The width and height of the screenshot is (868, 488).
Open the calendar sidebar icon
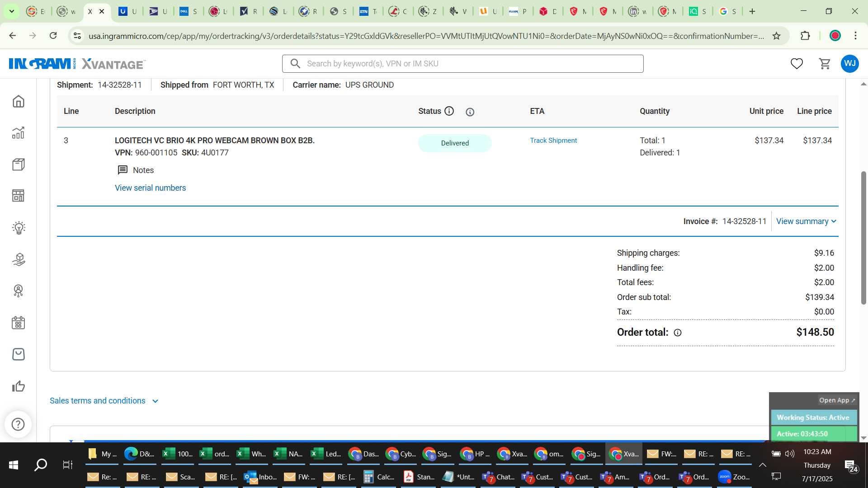[x=19, y=323]
